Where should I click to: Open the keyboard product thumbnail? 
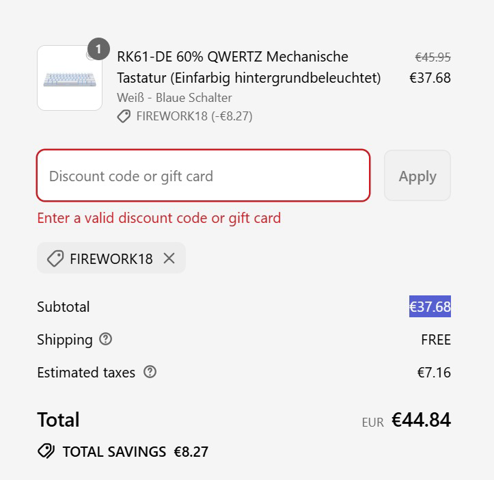pos(70,78)
